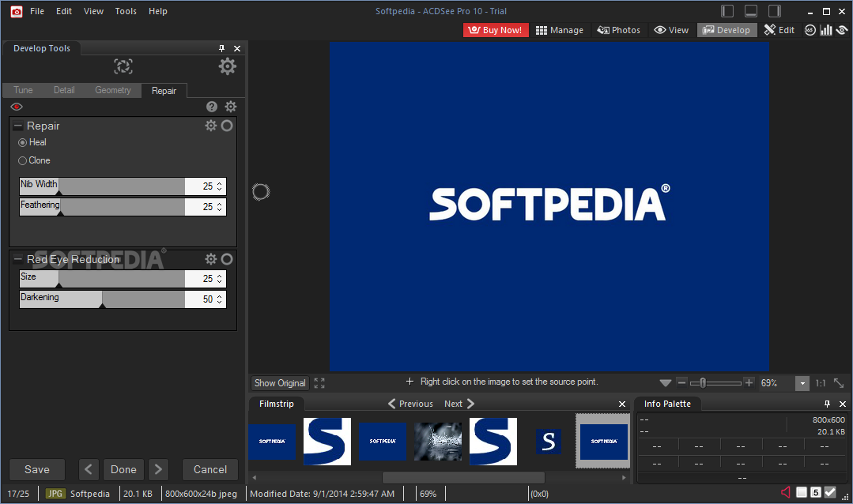Image resolution: width=853 pixels, height=504 pixels.
Task: Open Repair group settings gear
Action: pos(210,126)
